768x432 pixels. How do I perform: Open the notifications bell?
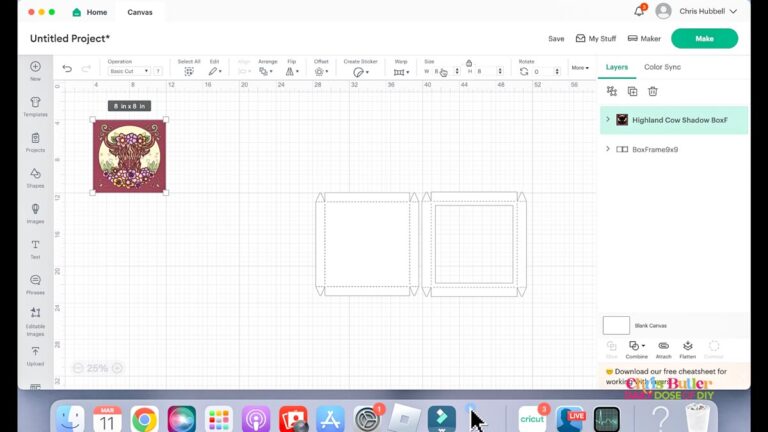(639, 11)
